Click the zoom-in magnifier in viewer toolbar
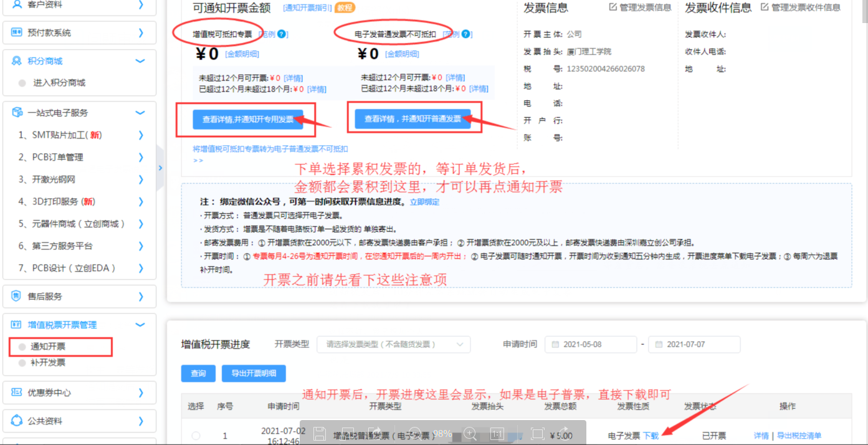 470,433
